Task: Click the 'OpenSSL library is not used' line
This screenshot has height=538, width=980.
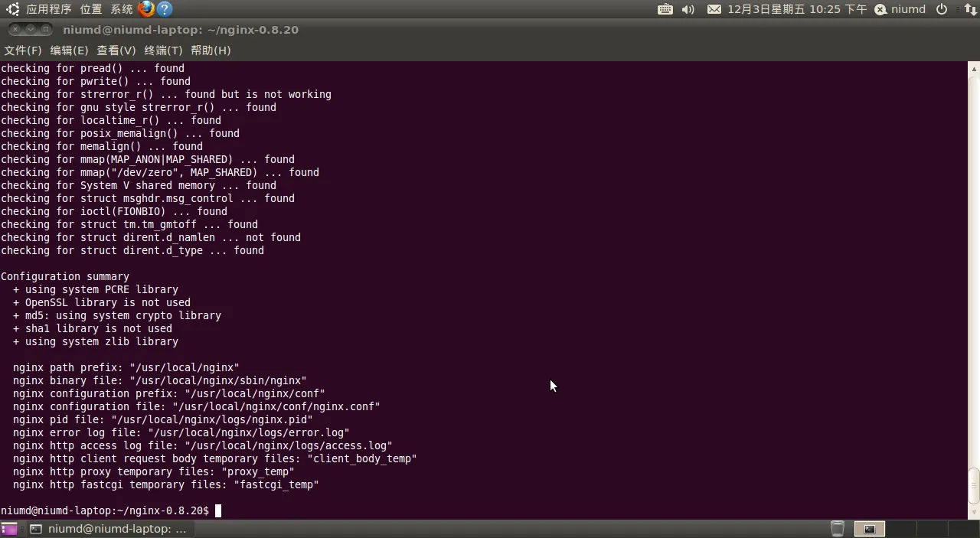Action: coord(102,302)
